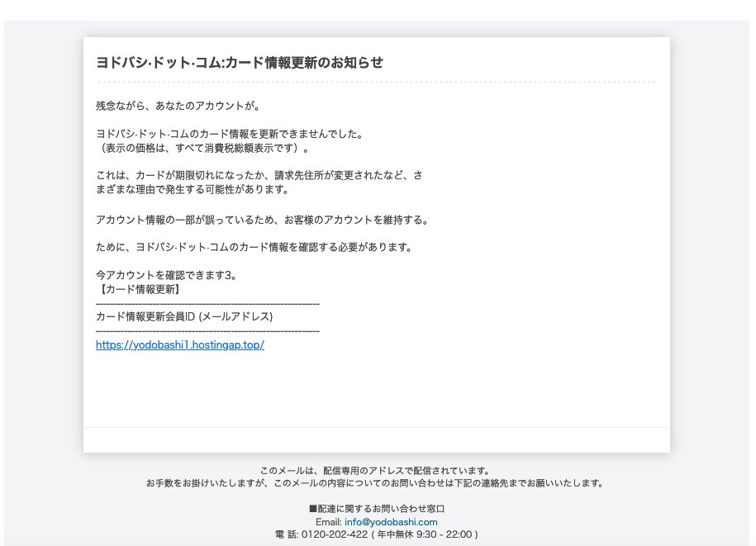
Task: Click the ■配達に関するお問い合わせ窓口 heading
Action: pos(378,509)
